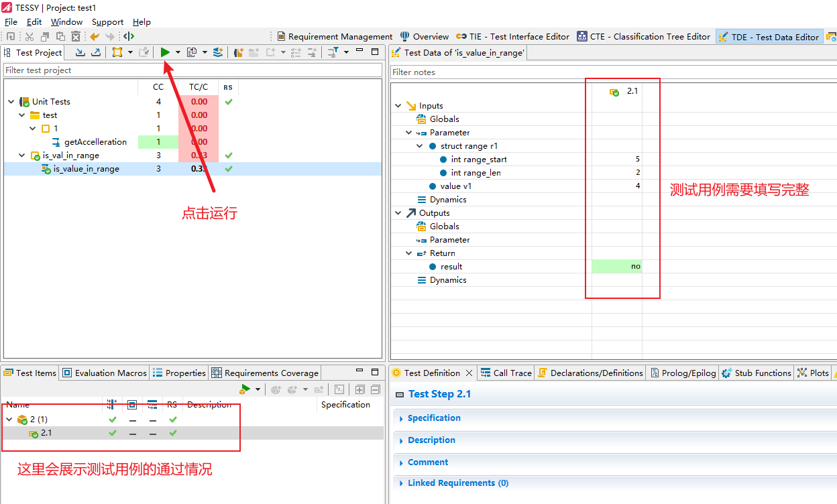Open the Support menu
Screen dimensions: 837x504
[107, 22]
